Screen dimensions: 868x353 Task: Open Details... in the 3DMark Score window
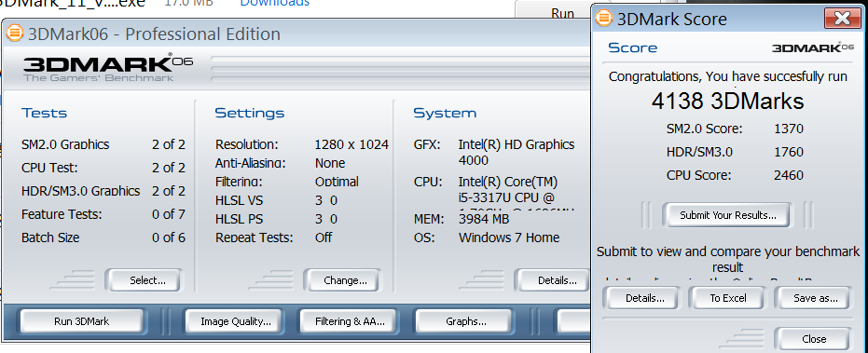(x=641, y=298)
